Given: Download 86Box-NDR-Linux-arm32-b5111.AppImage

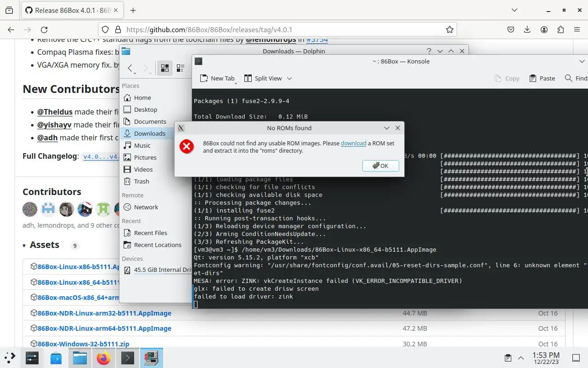Looking at the screenshot, I should [x=104, y=313].
